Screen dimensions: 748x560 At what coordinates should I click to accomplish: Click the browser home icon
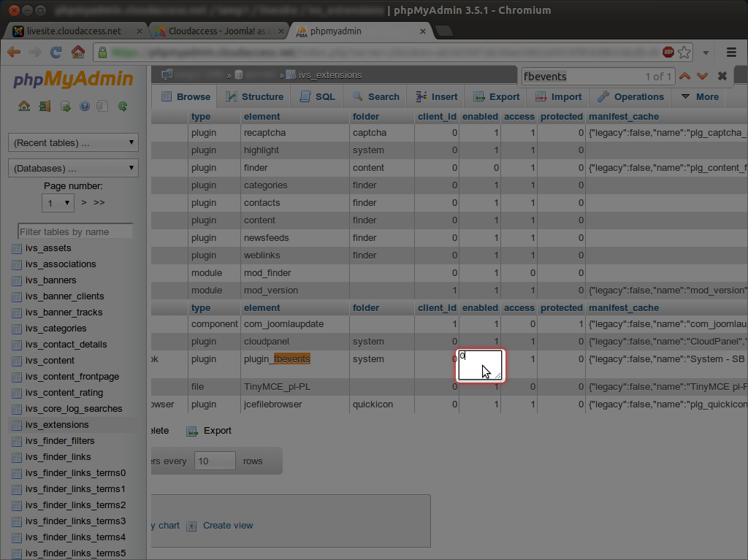[x=77, y=52]
